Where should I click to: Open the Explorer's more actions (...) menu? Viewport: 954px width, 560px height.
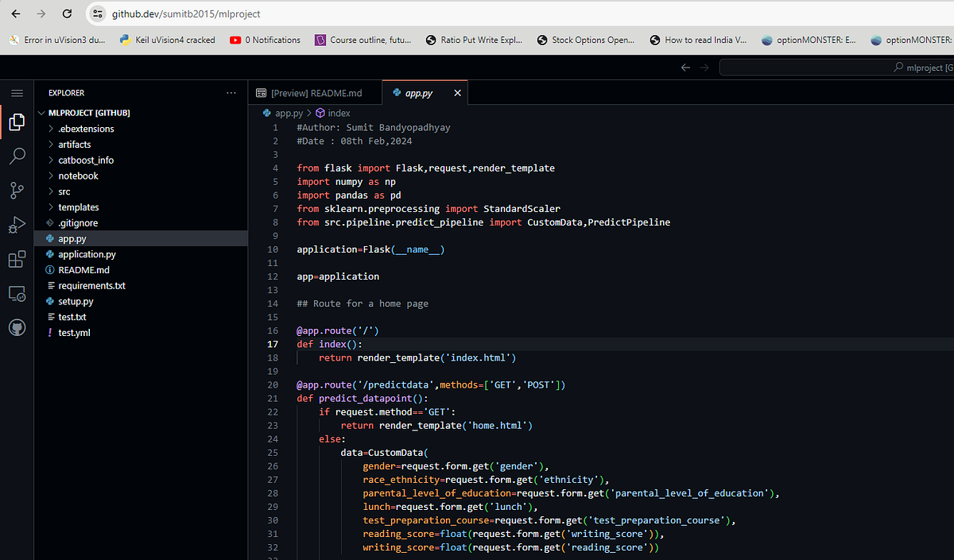tap(231, 92)
